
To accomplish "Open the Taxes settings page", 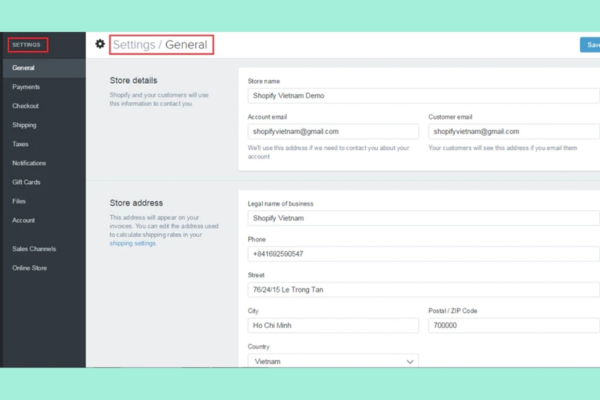I will pos(20,144).
